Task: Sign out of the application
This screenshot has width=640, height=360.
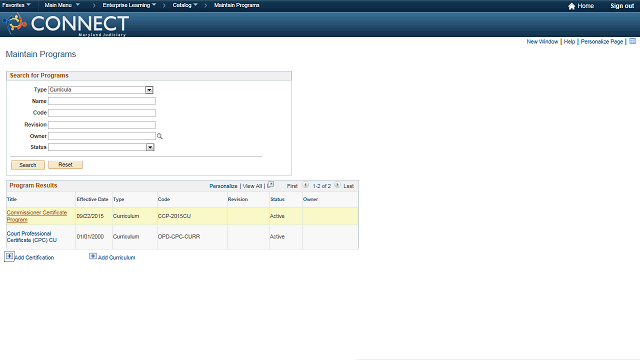Action: point(622,6)
